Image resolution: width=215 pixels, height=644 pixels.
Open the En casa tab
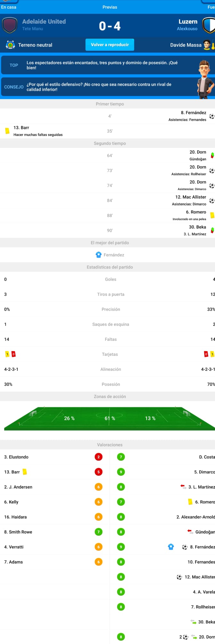pyautogui.click(x=9, y=7)
